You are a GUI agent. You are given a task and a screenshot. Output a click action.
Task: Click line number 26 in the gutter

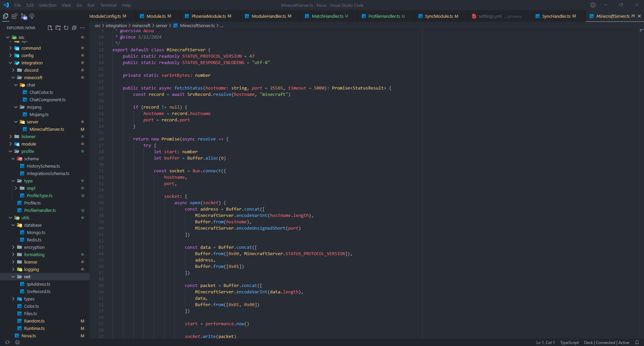tap(101, 139)
